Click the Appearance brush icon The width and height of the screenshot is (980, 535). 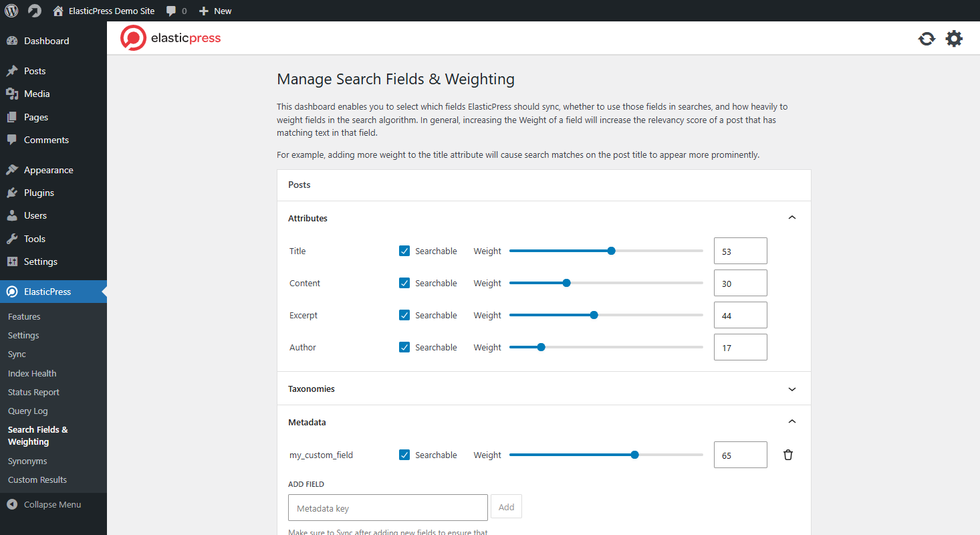point(12,170)
